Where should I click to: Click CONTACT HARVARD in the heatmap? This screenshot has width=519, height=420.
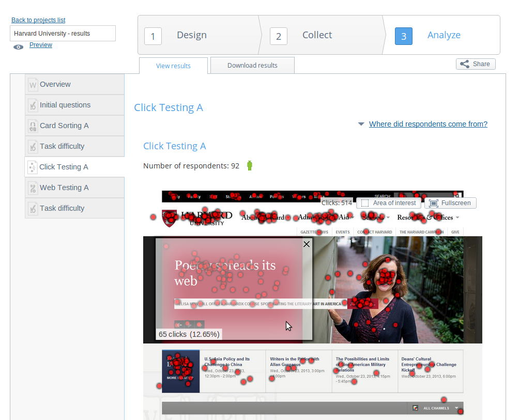[374, 232]
